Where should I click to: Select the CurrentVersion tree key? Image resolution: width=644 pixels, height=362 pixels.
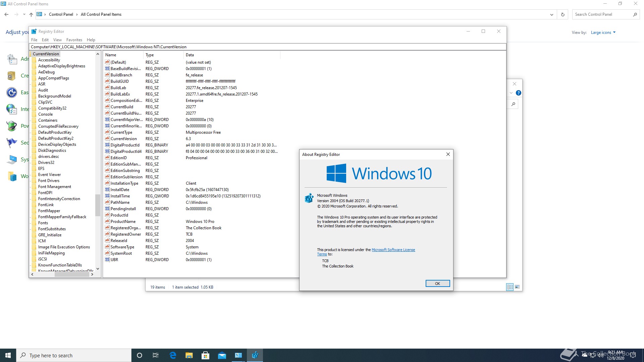(46, 54)
